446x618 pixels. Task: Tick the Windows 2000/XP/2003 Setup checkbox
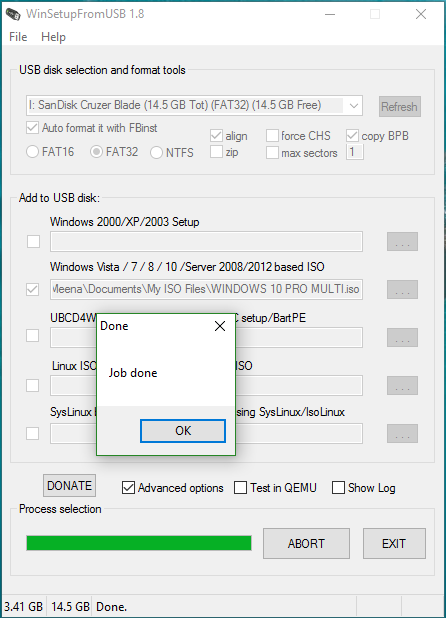(x=33, y=241)
